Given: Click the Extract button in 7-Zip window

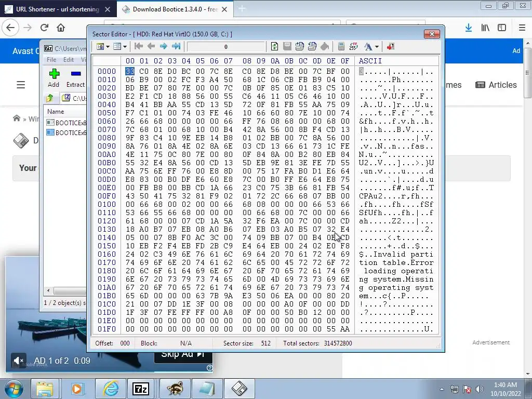Looking at the screenshot, I should coord(75,78).
